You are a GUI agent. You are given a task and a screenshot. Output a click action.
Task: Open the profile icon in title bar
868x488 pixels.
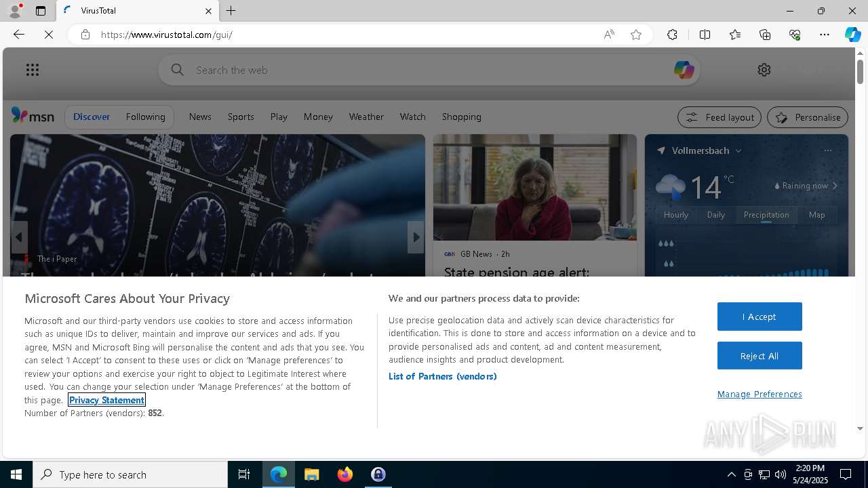click(x=15, y=11)
